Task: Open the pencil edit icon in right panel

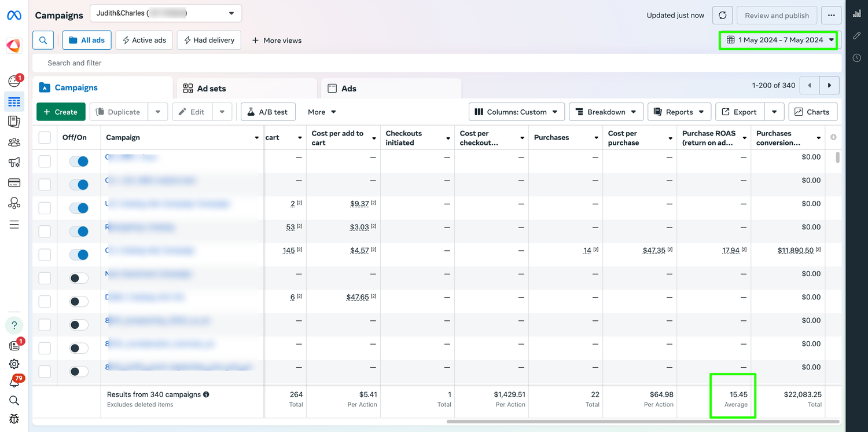Action: click(857, 36)
